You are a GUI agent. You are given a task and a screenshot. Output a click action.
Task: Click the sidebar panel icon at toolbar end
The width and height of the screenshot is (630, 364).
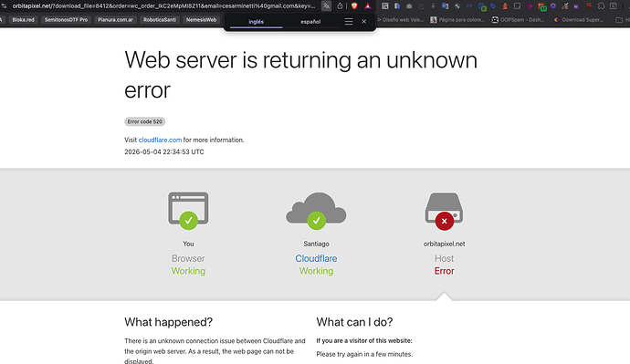pyautogui.click(x=614, y=6)
